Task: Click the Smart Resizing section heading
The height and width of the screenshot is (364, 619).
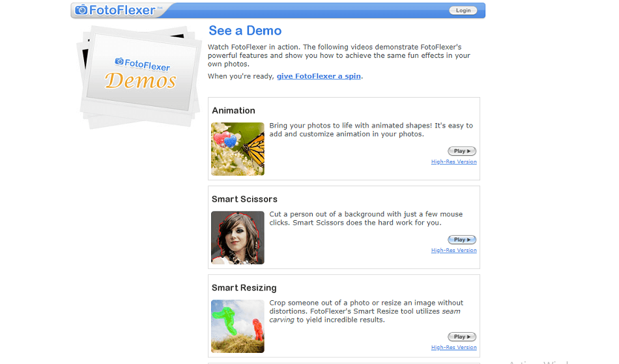Action: 244,288
